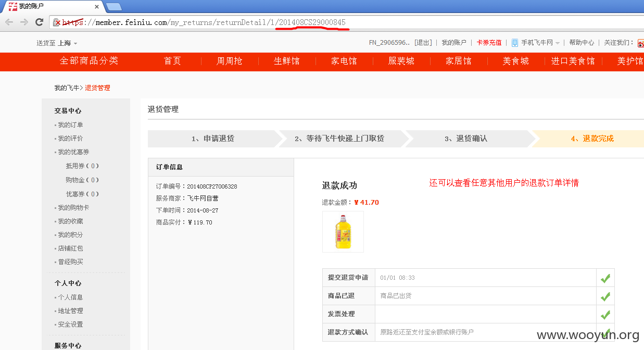
Task: Open 我的账户 in top bar
Action: (x=454, y=43)
